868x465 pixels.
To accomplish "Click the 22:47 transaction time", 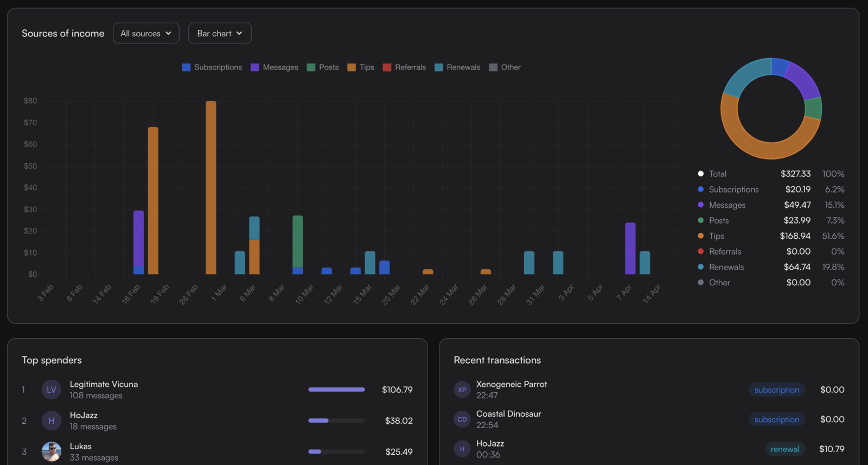I will [487, 396].
